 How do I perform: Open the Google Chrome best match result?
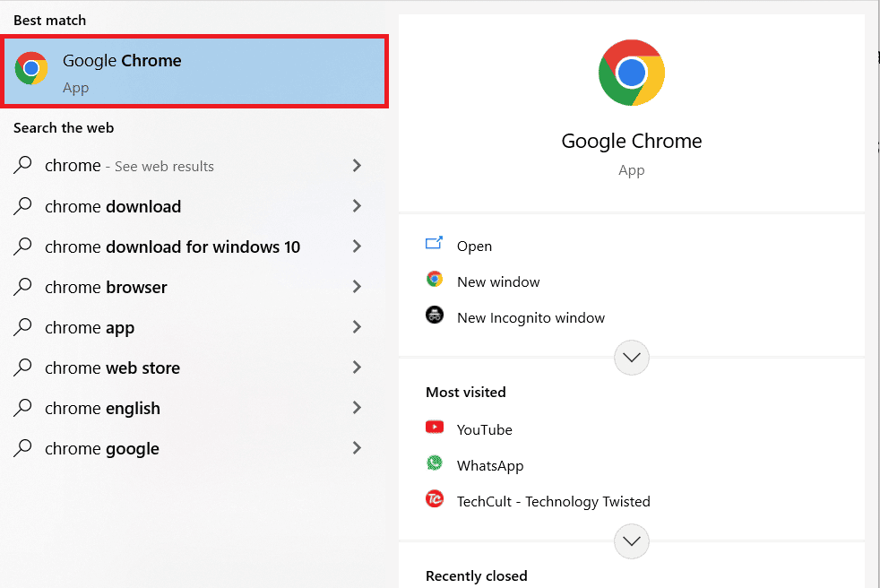pyautogui.click(x=194, y=72)
